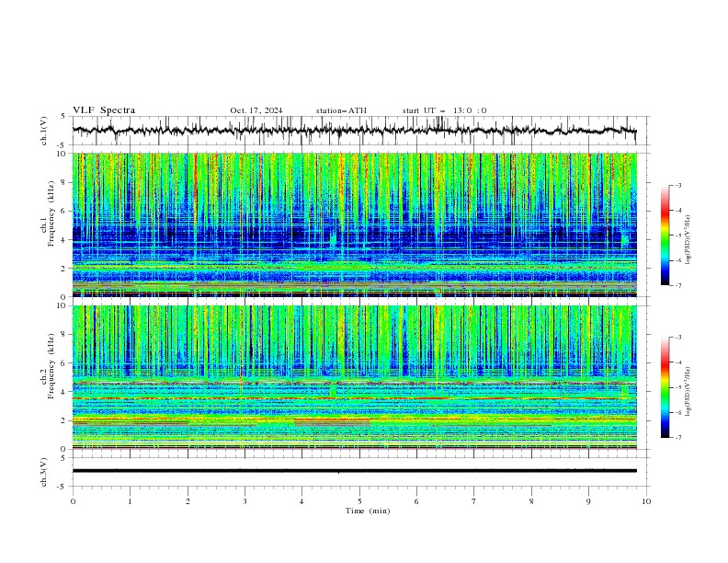Click the "Time (min)" axis title
The image size is (728, 563).
pyautogui.click(x=368, y=511)
